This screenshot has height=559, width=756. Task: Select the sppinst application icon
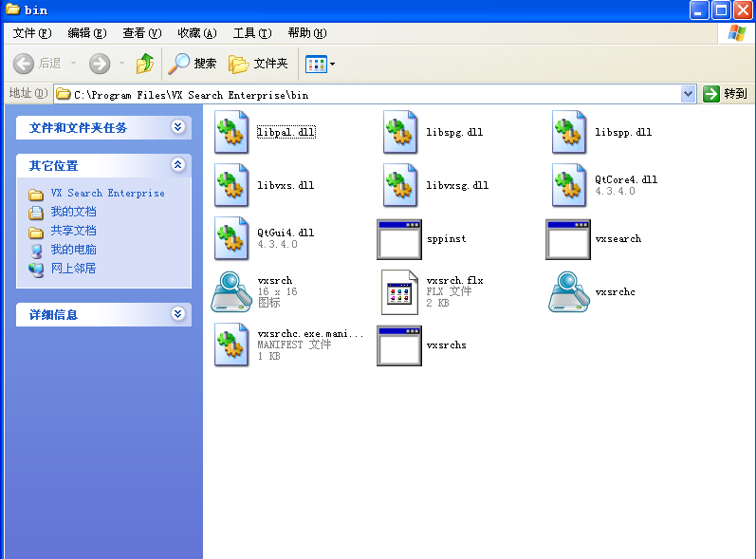(399, 239)
